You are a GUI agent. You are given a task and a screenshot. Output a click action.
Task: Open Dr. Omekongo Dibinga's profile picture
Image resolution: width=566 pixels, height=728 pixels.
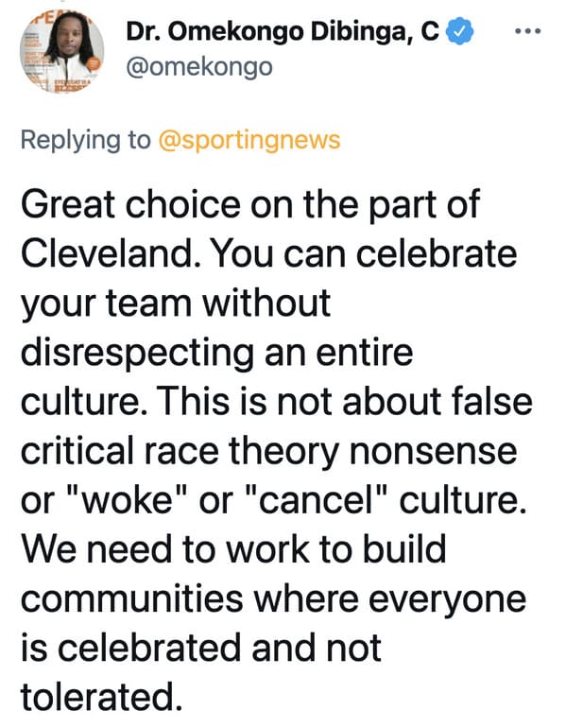tap(61, 51)
